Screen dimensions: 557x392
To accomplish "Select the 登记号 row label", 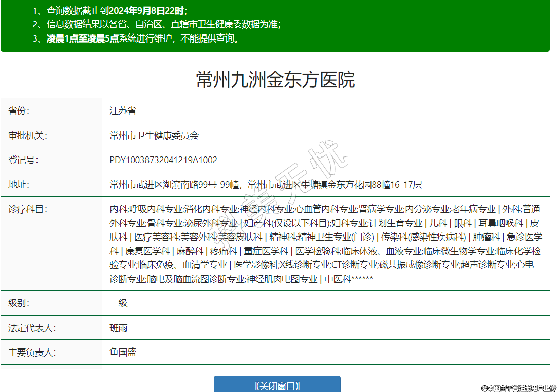I will (x=23, y=160).
